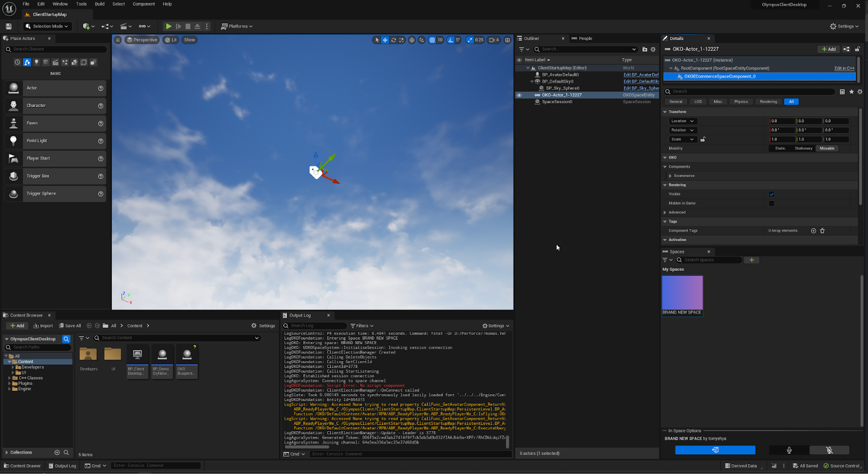Uncheck the Visible rendering checkbox
The height and width of the screenshot is (474, 868).
click(771, 194)
